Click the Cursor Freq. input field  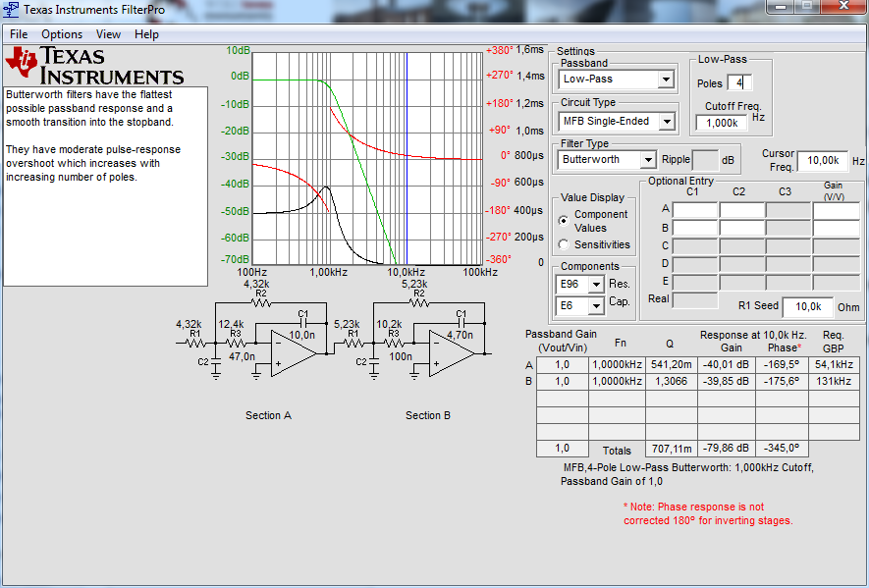click(x=823, y=161)
